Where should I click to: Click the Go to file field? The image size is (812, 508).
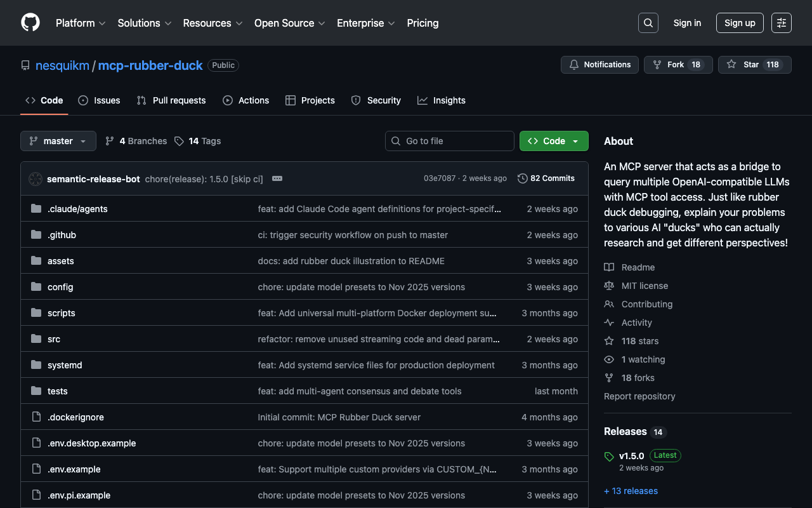pos(450,141)
